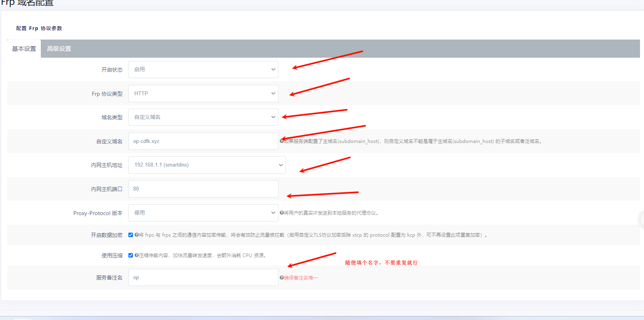Click help icon beside 自定义域名 field
The image size is (644, 320).
[282, 141]
